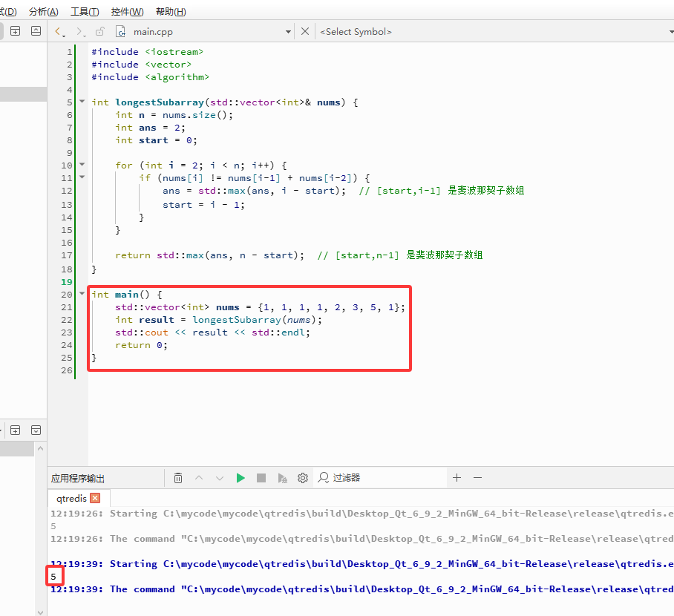Click the [start,n-1] comment on line 17
This screenshot has height=616, width=674.
click(400, 255)
